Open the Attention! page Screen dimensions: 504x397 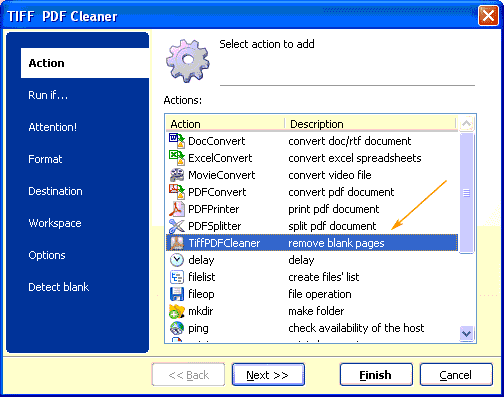click(53, 127)
